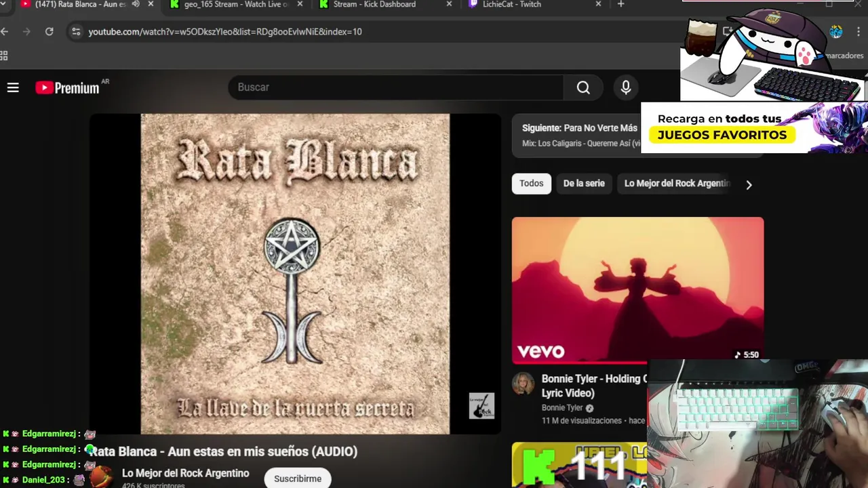Open Bonnie Tyler channel avatar

point(523,384)
